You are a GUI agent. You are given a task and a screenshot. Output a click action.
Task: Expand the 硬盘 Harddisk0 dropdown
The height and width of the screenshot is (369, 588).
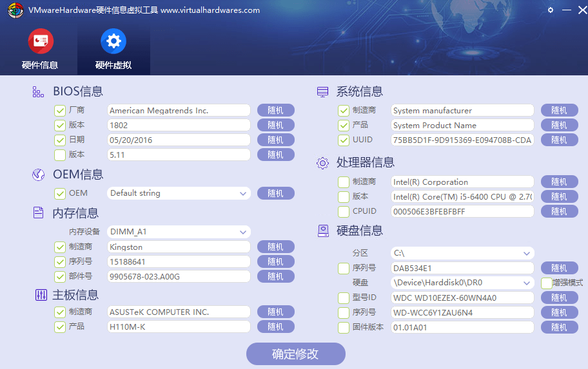527,283
